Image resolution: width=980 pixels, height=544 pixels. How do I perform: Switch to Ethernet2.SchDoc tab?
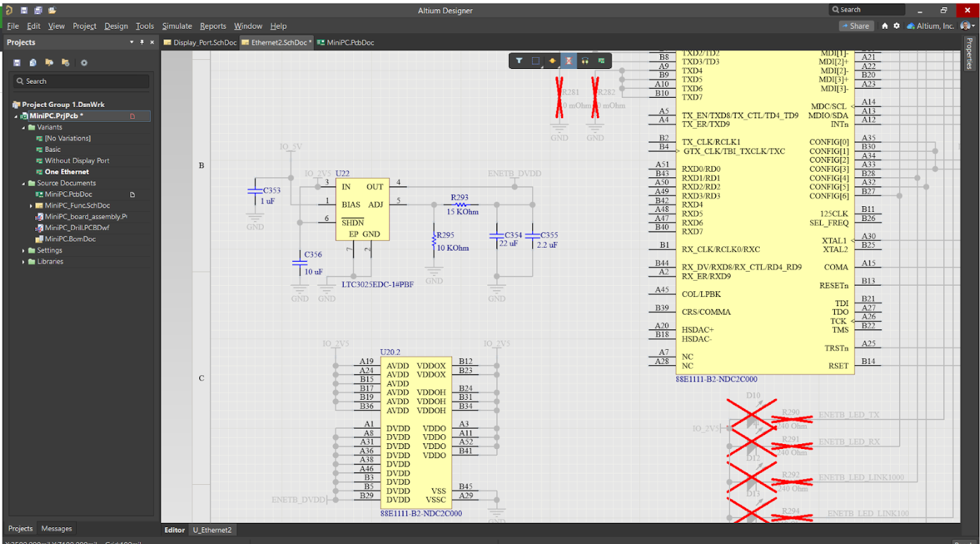tap(277, 42)
